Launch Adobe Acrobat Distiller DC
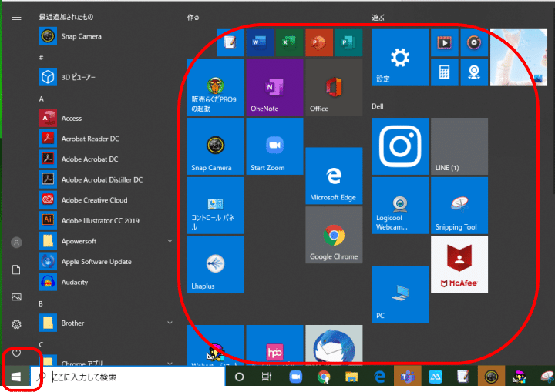The height and width of the screenshot is (392, 555). [106, 179]
